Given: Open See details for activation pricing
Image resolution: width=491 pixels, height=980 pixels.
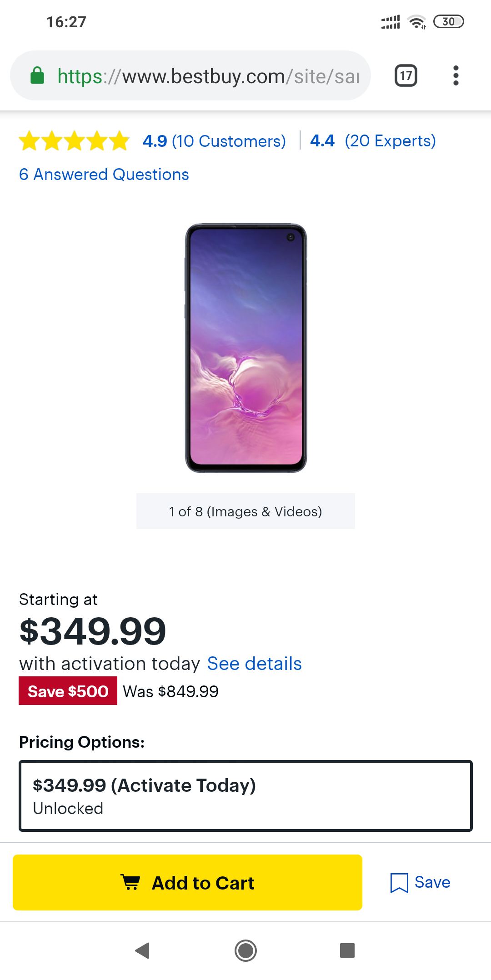Looking at the screenshot, I should (x=254, y=664).
